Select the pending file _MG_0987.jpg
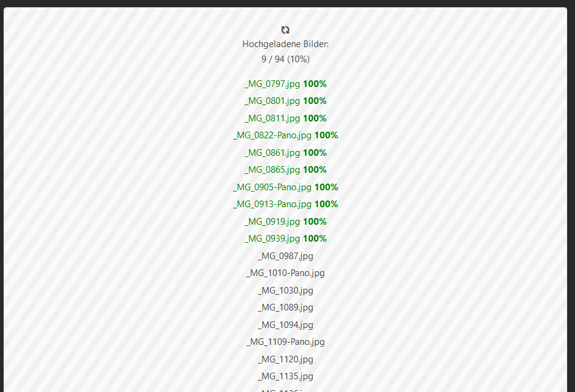 tap(286, 256)
